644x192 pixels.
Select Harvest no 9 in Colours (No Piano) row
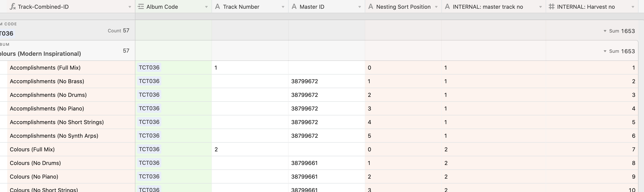click(592, 176)
